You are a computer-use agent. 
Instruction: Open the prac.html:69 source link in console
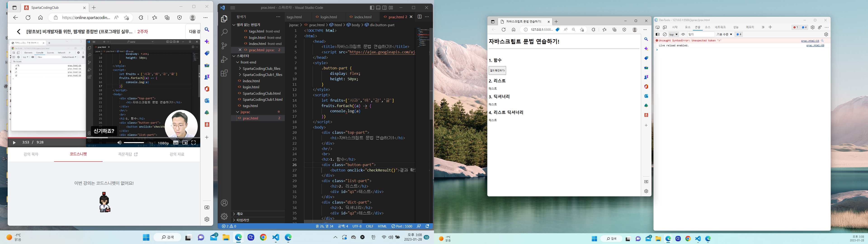point(815,45)
